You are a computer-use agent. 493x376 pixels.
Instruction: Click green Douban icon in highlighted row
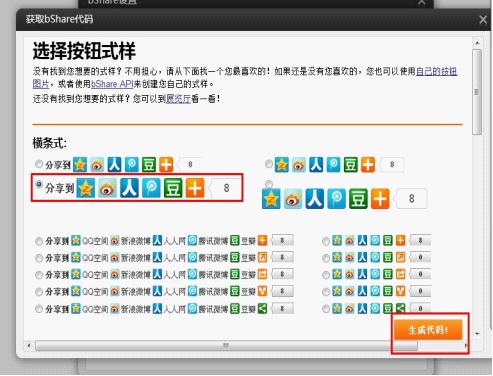pos(173,188)
